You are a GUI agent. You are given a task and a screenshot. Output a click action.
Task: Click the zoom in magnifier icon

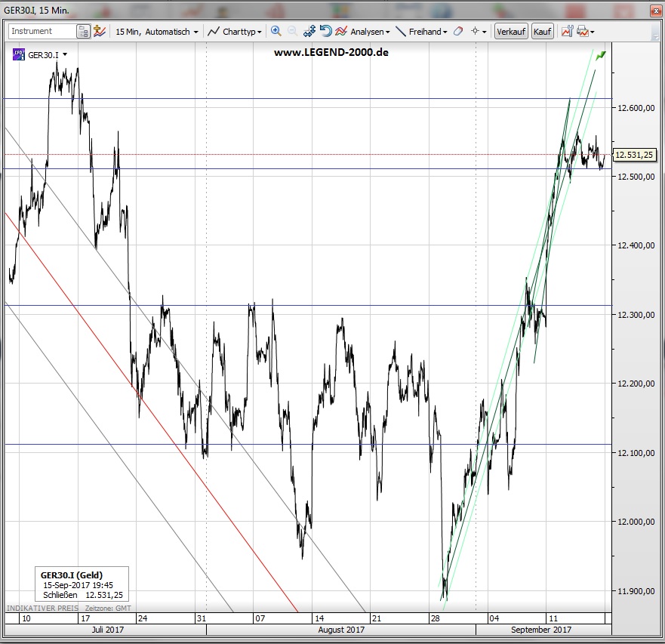(276, 32)
